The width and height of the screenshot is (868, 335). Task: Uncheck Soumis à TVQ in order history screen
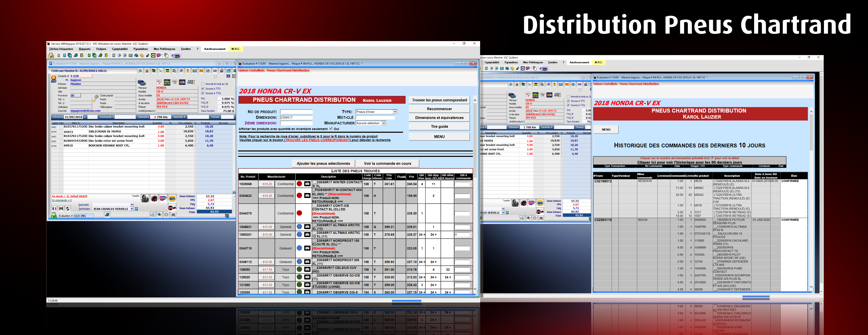pyautogui.click(x=568, y=105)
